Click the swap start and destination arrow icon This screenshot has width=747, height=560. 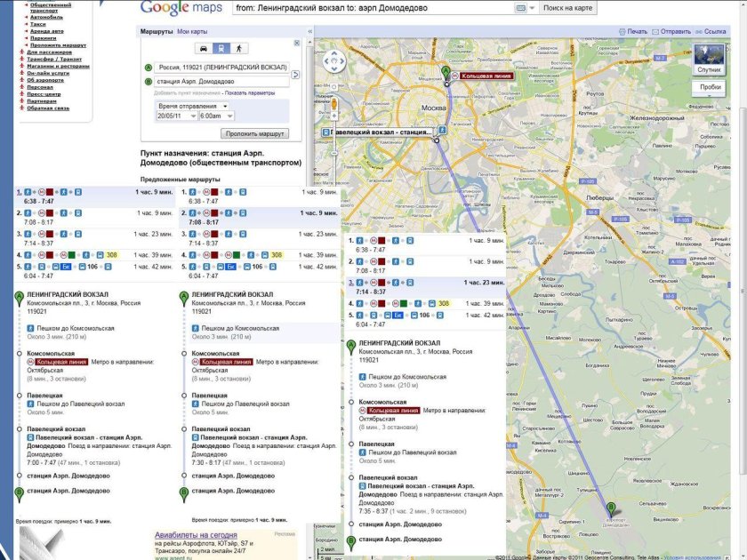click(x=295, y=73)
